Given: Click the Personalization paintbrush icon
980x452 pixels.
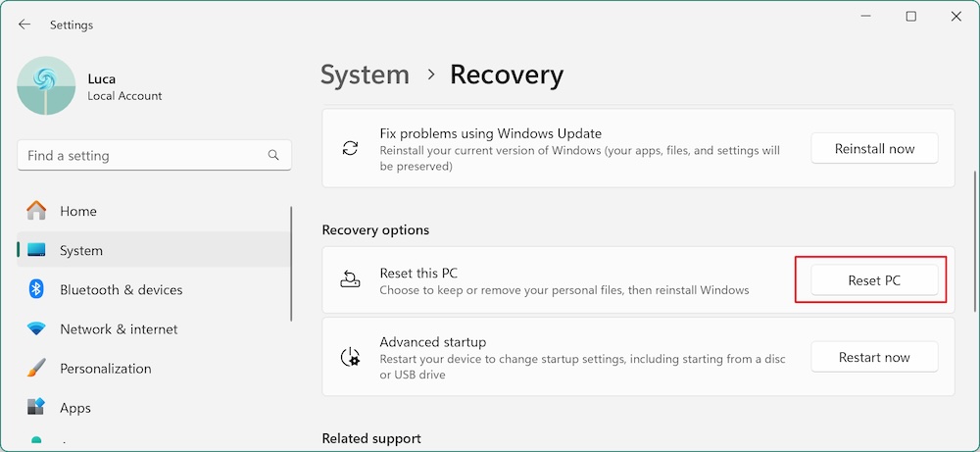Looking at the screenshot, I should (x=36, y=369).
